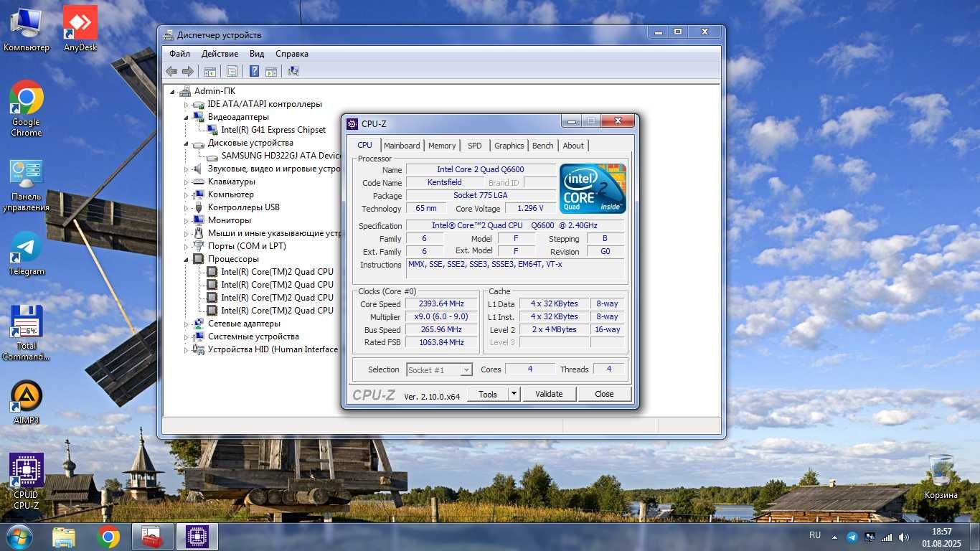
Task: Switch to the Mainboard tab in CPU-Z
Action: pos(402,146)
